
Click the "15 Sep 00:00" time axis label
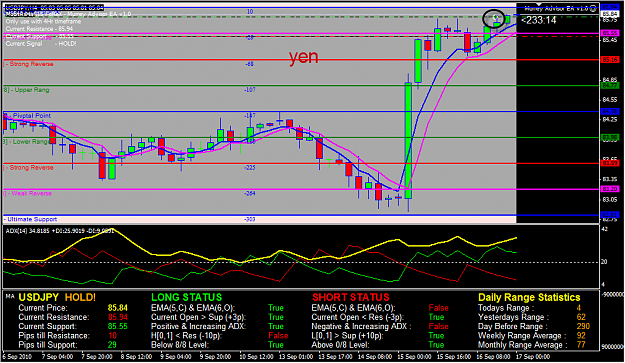point(415,357)
